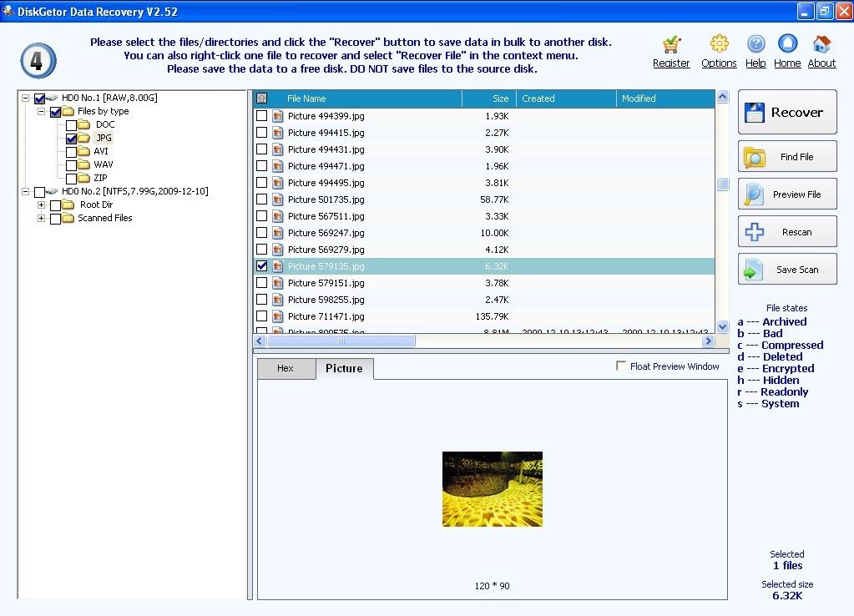The width and height of the screenshot is (854, 616).
Task: Check the DOC folder checkbox
Action: [x=71, y=125]
